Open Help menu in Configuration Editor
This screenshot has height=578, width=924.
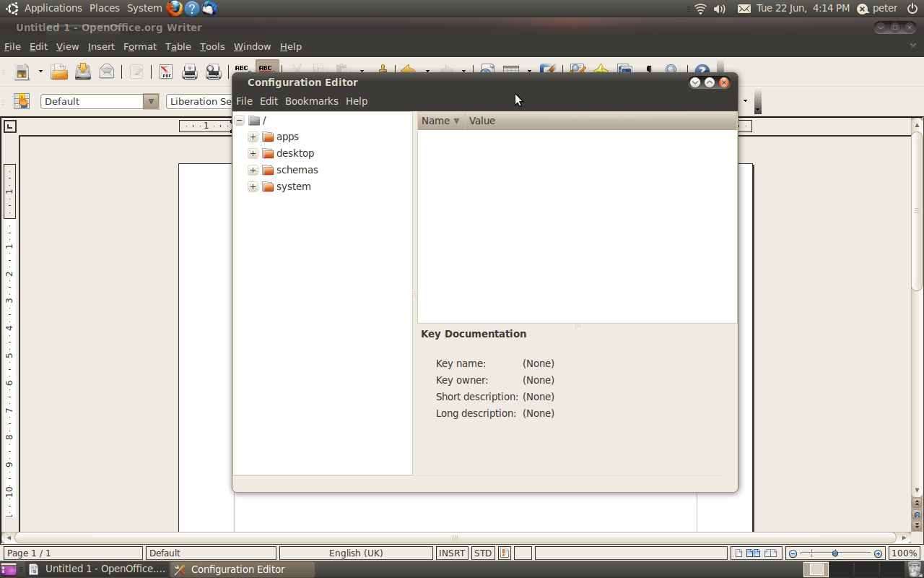(357, 101)
